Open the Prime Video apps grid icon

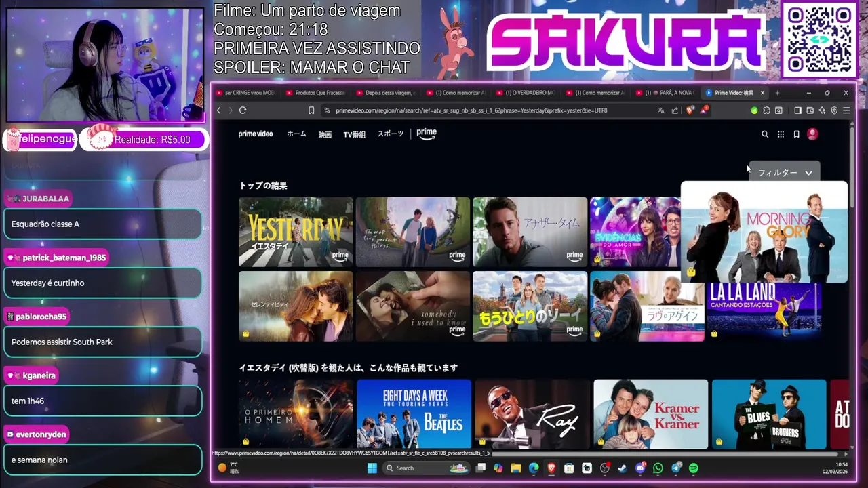(781, 134)
